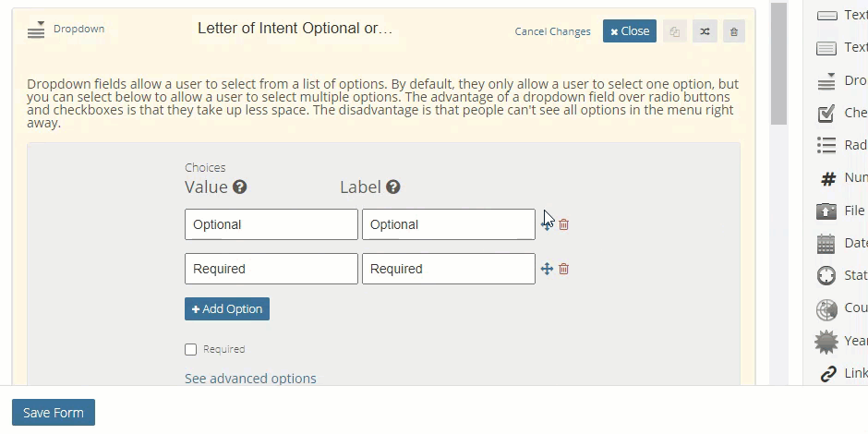The width and height of the screenshot is (868, 434).
Task: Tick the Required checkbox
Action: point(191,350)
